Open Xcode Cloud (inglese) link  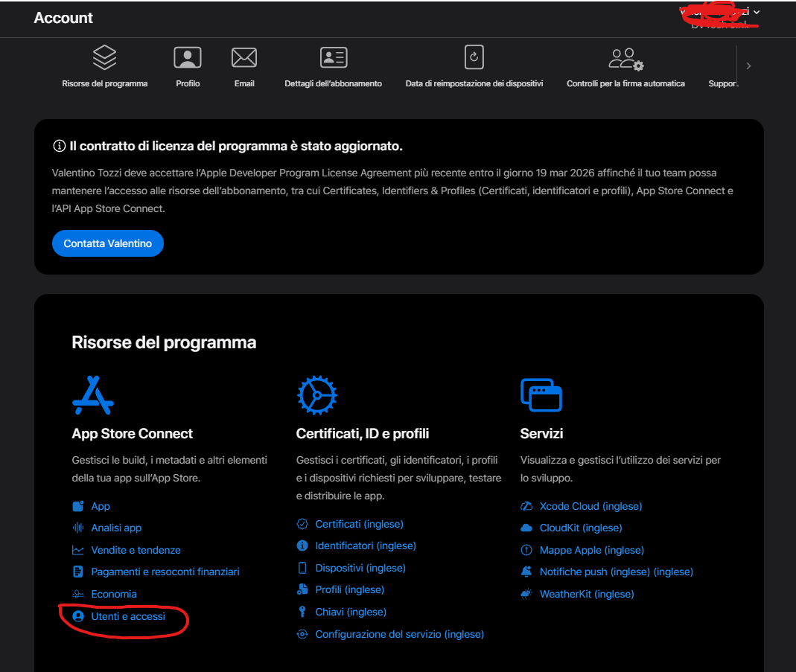pos(591,506)
